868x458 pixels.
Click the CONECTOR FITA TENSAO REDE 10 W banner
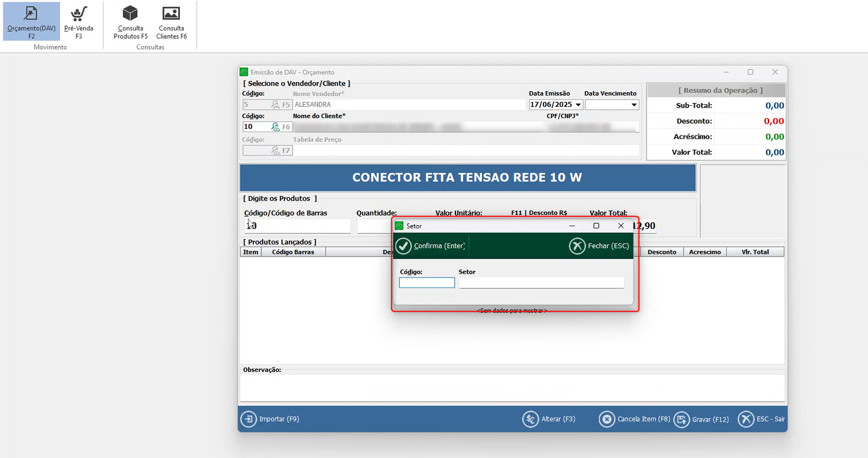click(468, 178)
